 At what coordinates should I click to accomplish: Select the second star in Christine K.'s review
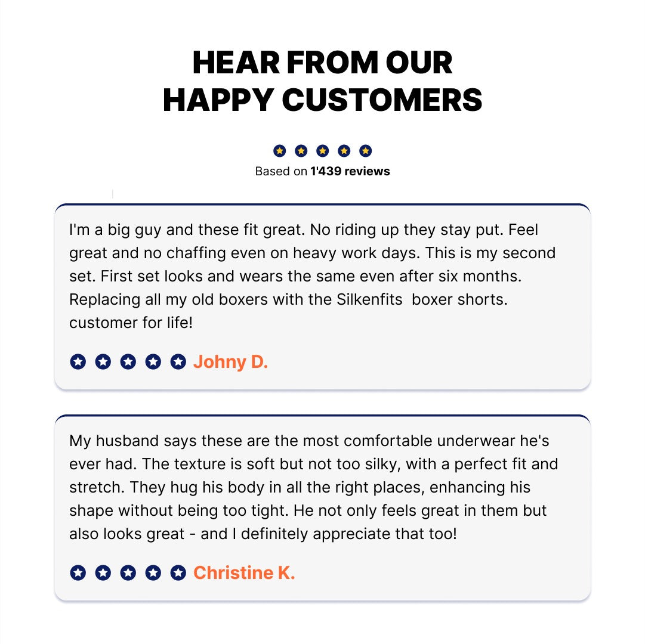click(x=103, y=573)
